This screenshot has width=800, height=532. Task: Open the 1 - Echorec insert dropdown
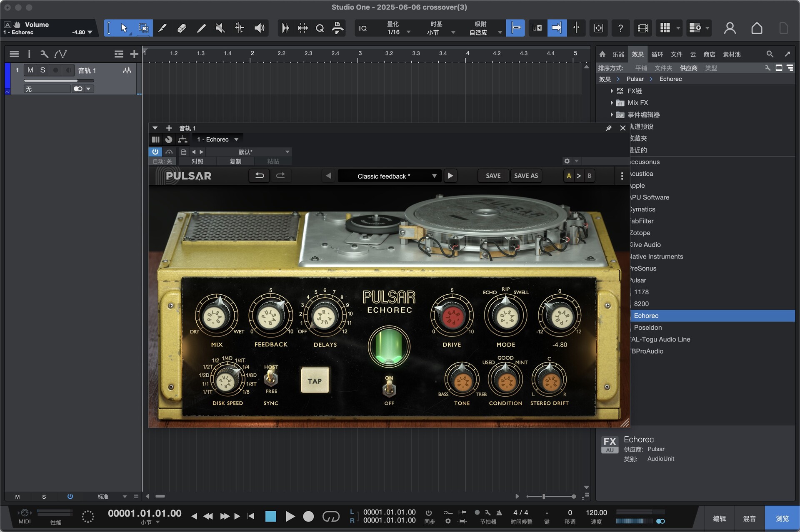[x=217, y=139]
